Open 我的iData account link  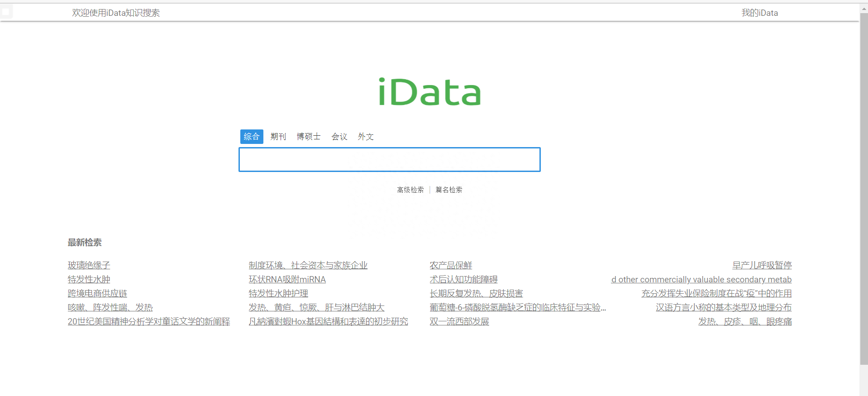tap(760, 13)
